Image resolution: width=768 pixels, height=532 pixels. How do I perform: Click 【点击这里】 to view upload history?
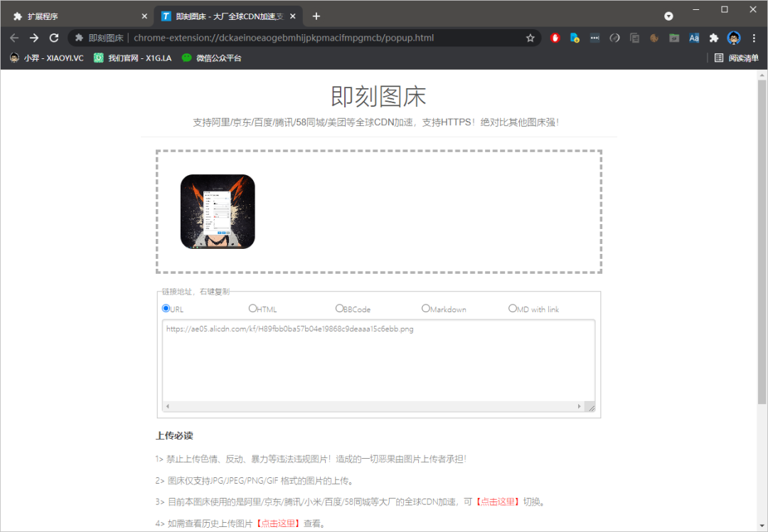click(278, 523)
